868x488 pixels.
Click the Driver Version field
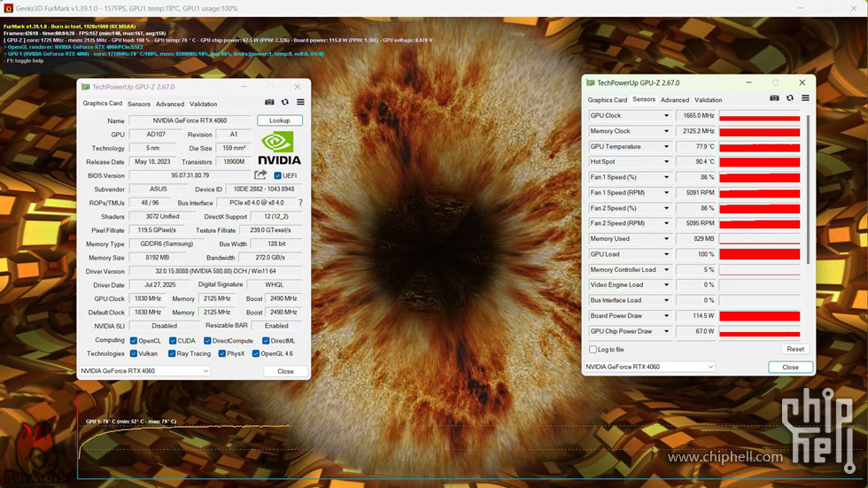click(215, 271)
